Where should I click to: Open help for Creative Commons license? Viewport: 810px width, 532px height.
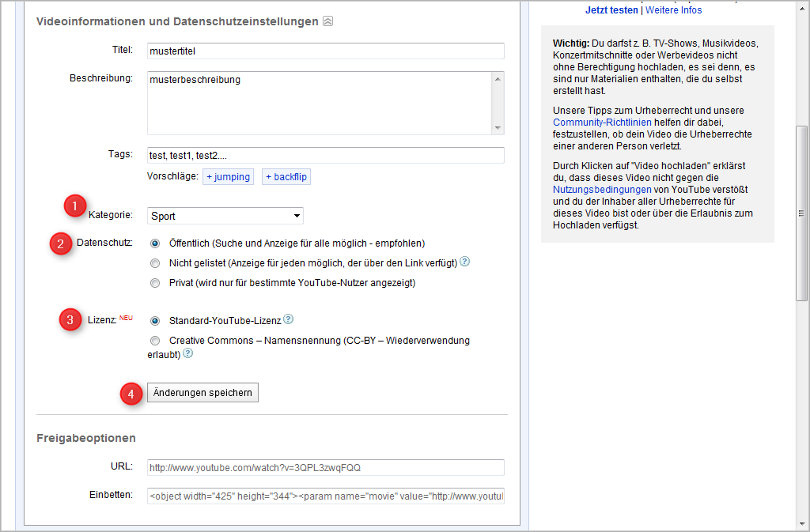pyautogui.click(x=188, y=354)
